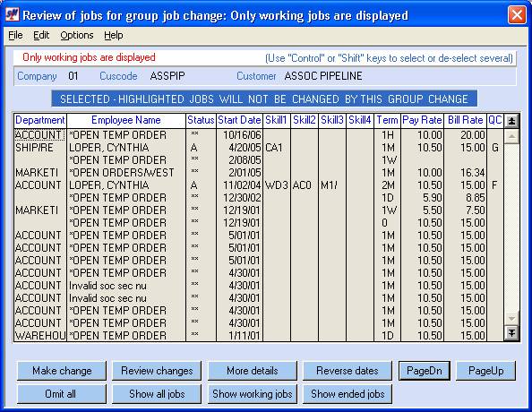532x412 pixels.
Task: Open the Options menu
Action: pyautogui.click(x=77, y=35)
